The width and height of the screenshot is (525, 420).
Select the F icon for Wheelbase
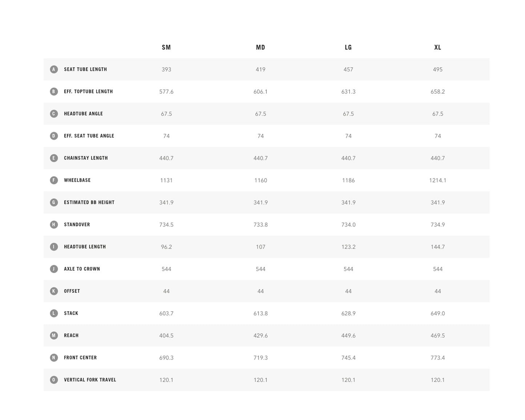54,180
